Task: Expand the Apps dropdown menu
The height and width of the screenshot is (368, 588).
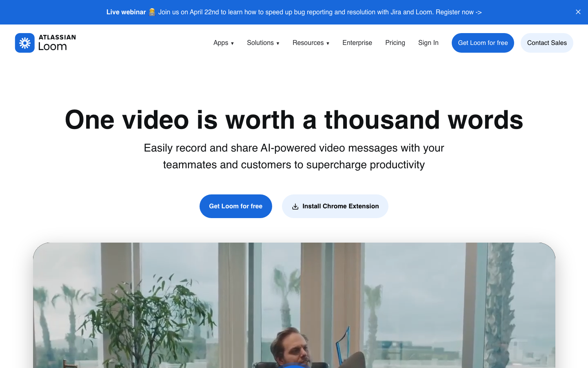Action: coord(223,43)
